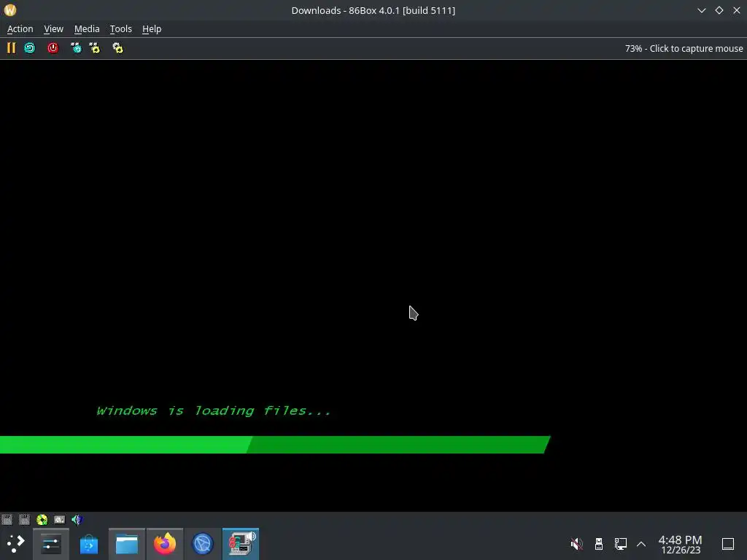Screen dimensions: 747x560
Task: Expand hidden system tray icons arrow
Action: pos(641,544)
